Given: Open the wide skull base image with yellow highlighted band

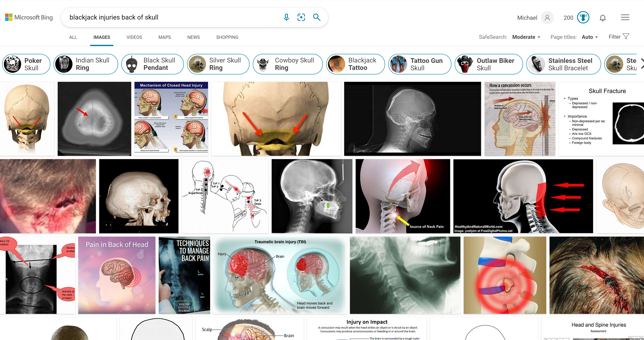Looking at the screenshot, I should point(276,119).
